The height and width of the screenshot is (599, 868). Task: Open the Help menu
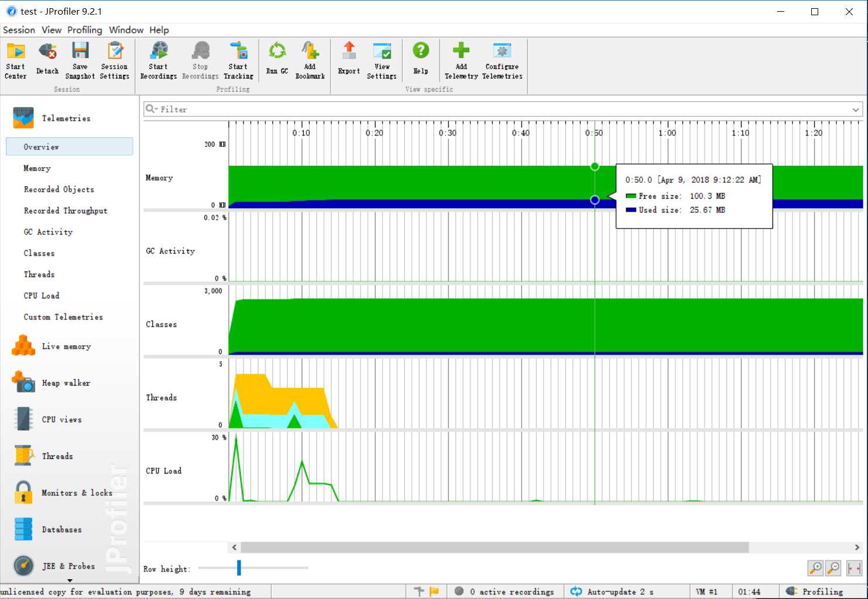coord(159,30)
